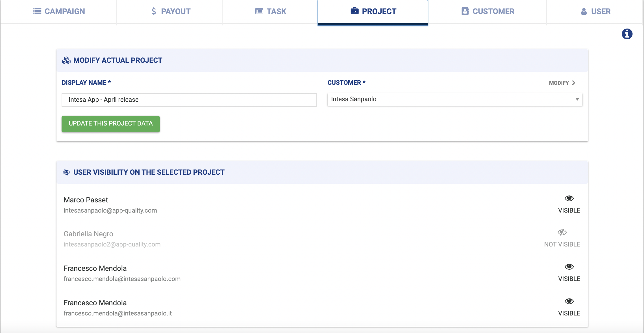Click the Display Name input field
This screenshot has height=333, width=644.
tap(189, 100)
